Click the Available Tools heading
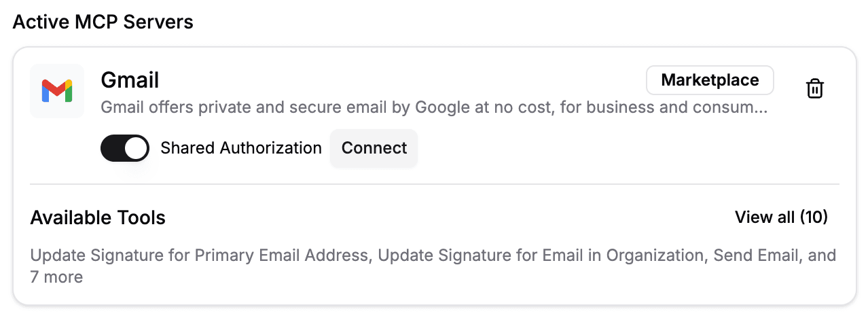The image size is (868, 318). coord(98,217)
